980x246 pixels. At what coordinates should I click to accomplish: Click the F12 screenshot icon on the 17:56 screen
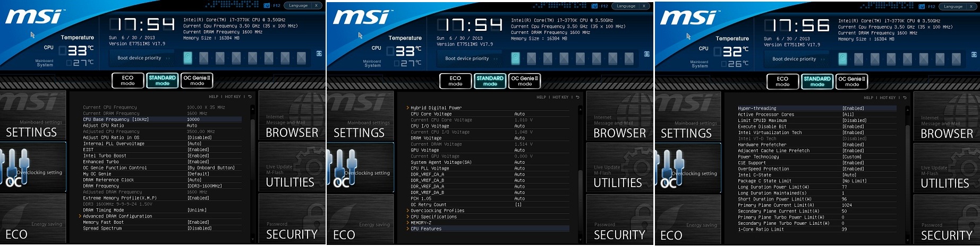(x=922, y=6)
